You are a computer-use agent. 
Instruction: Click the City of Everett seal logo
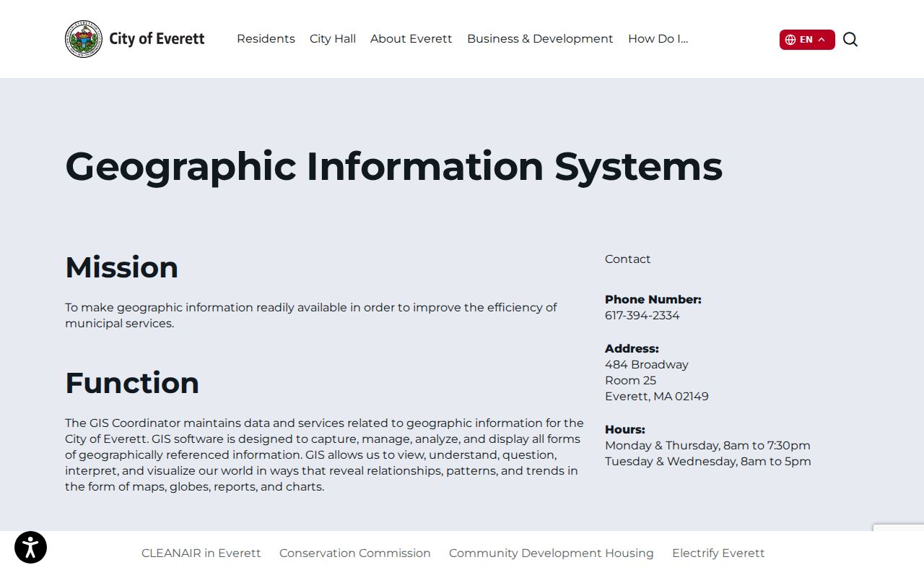click(84, 39)
